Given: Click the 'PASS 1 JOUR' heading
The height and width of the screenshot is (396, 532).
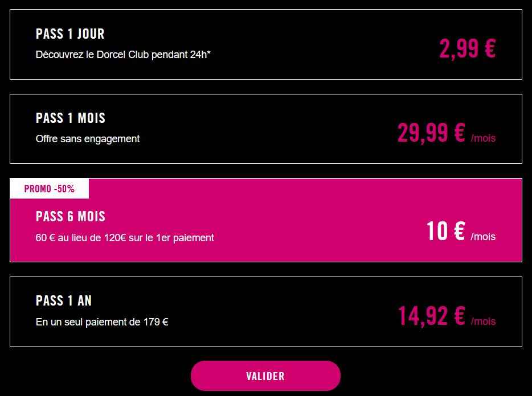Looking at the screenshot, I should point(70,34).
